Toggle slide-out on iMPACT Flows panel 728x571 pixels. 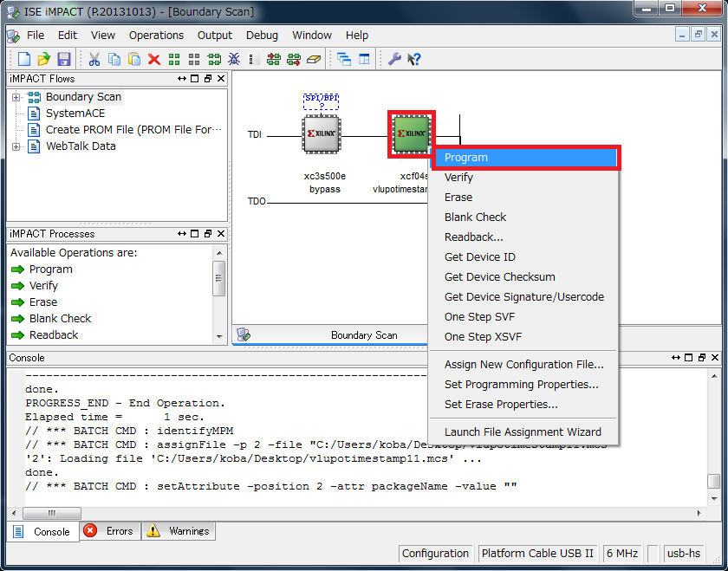[x=181, y=79]
